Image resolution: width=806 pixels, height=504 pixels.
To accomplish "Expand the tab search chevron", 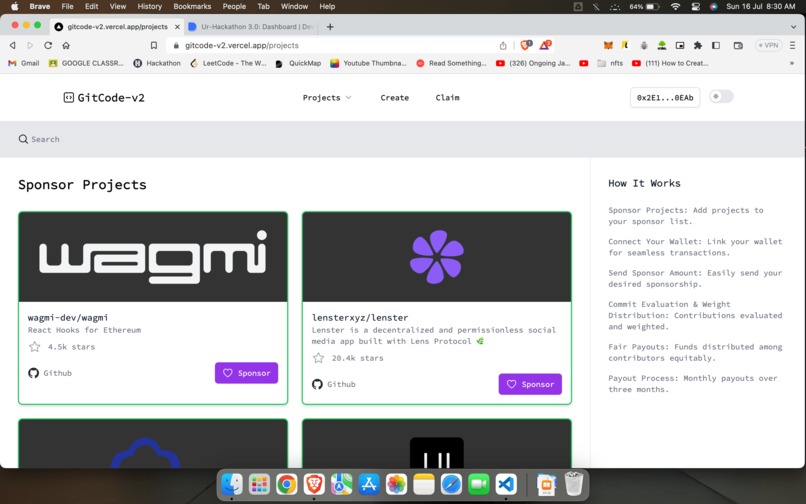I will pos(793,27).
